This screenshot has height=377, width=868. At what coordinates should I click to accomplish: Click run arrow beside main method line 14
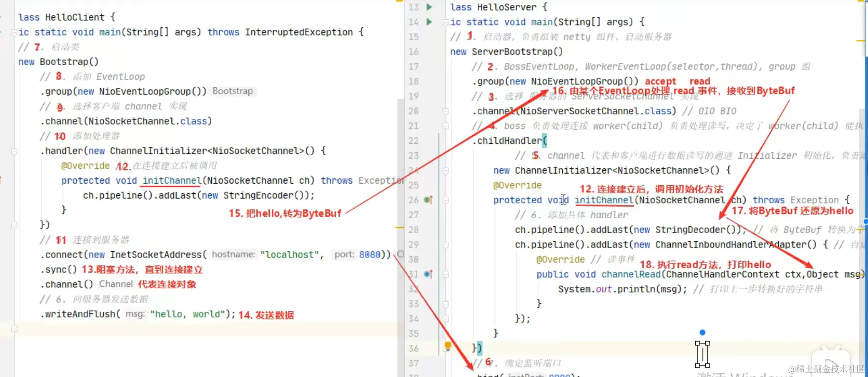(430, 22)
